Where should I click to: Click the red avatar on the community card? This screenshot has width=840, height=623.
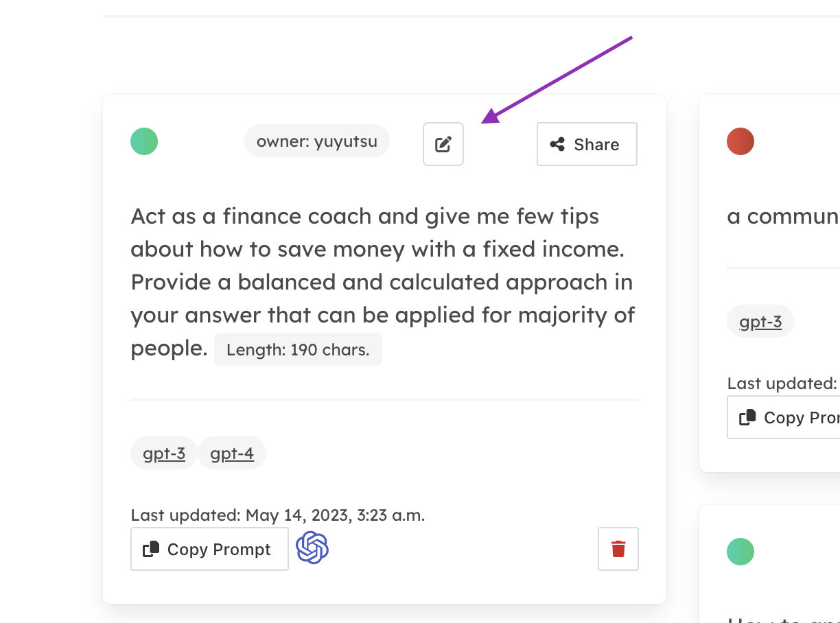[x=740, y=141]
